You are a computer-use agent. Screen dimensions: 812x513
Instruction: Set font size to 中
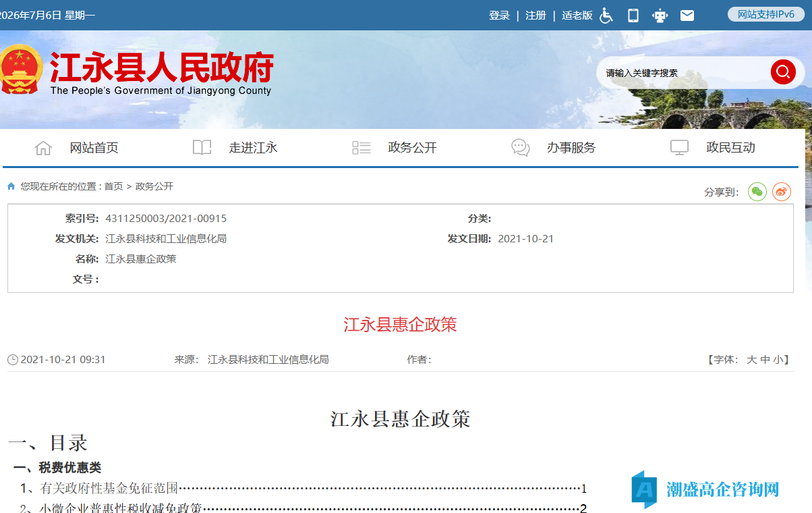click(x=765, y=360)
